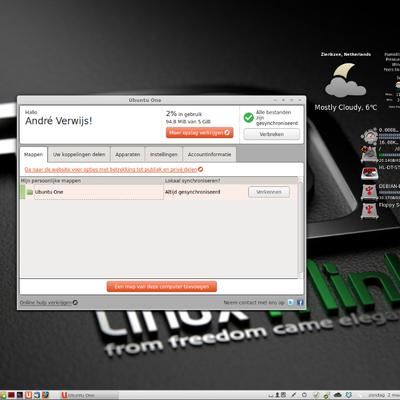
Task: Open the terminal launcher in taskbar
Action: click(20, 395)
